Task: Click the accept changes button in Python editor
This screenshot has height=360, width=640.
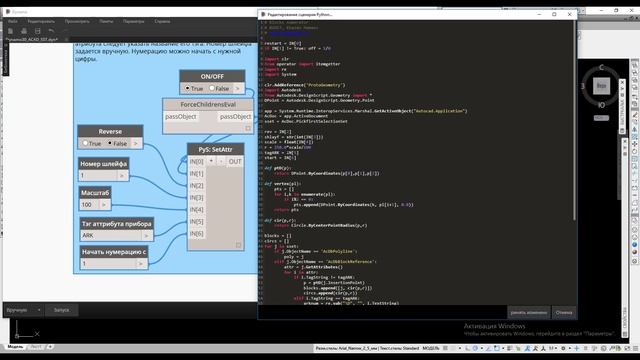Action: [x=529, y=313]
